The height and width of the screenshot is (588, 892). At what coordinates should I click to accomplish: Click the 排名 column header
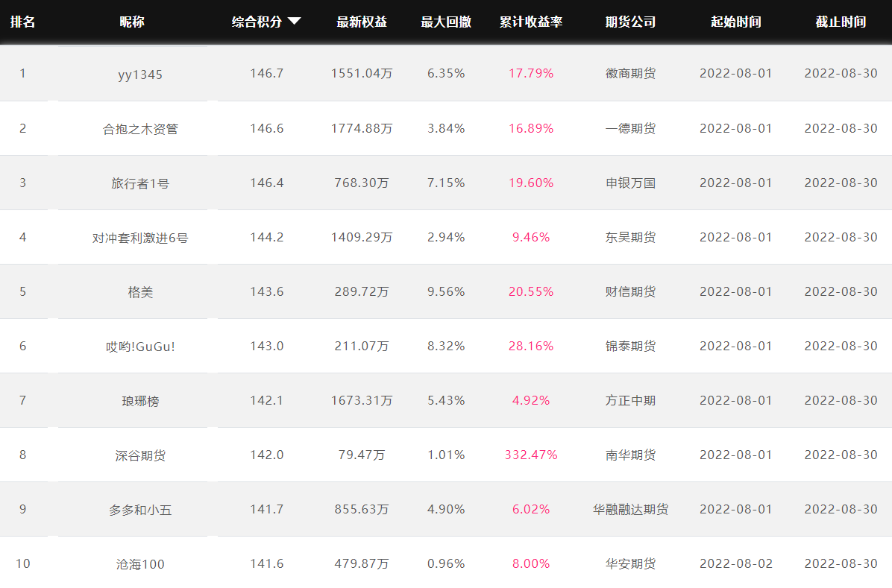tap(23, 22)
